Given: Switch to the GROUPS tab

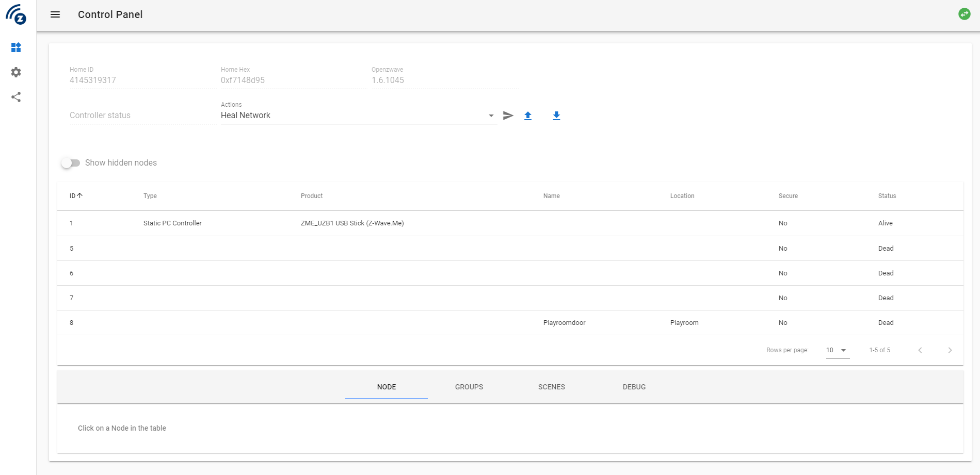Looking at the screenshot, I should (x=469, y=387).
